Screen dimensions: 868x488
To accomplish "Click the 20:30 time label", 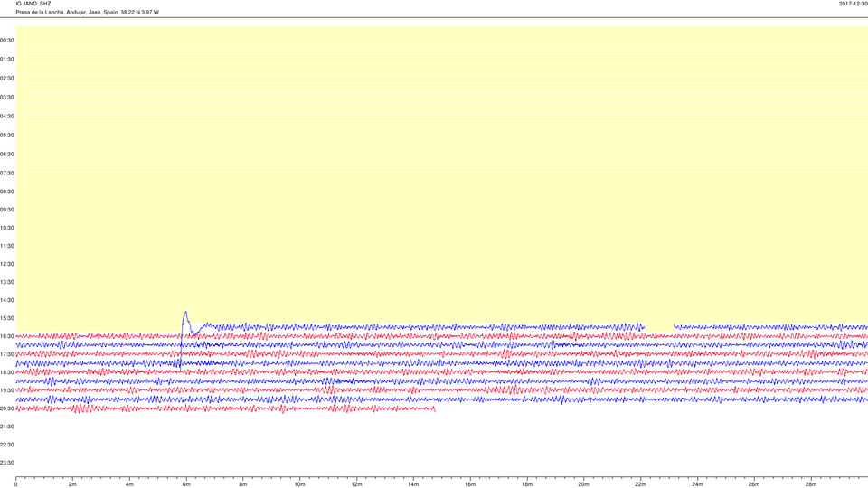I will 7,408.
